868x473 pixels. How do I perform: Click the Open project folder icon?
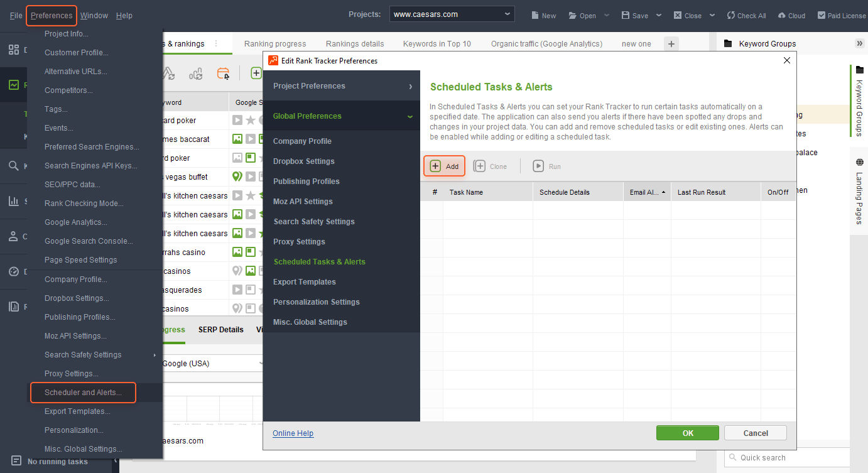(573, 16)
